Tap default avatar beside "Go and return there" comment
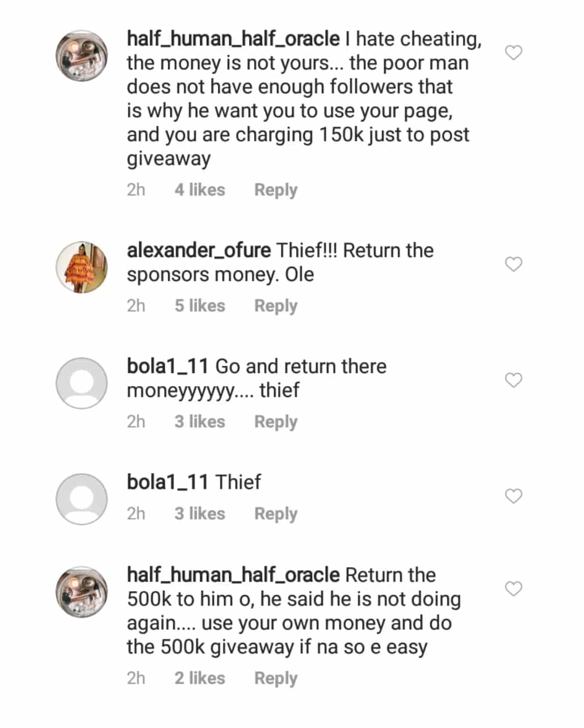The image size is (584, 728). click(x=82, y=383)
